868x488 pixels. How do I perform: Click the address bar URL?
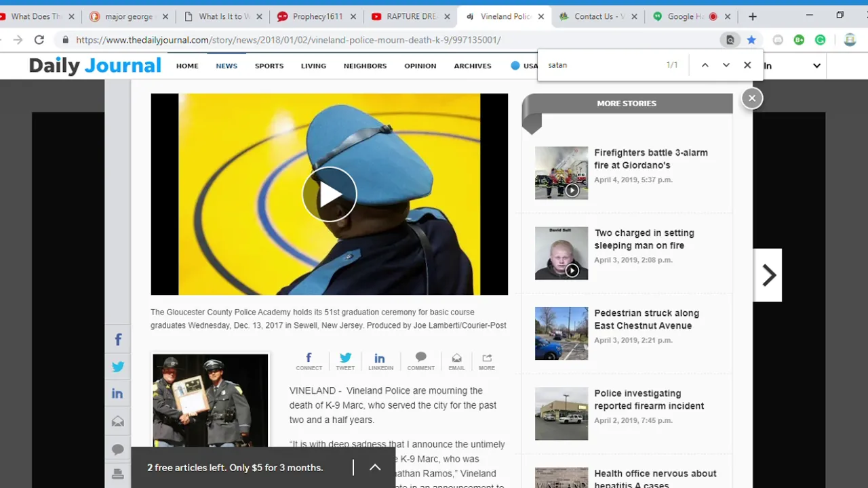coord(288,40)
